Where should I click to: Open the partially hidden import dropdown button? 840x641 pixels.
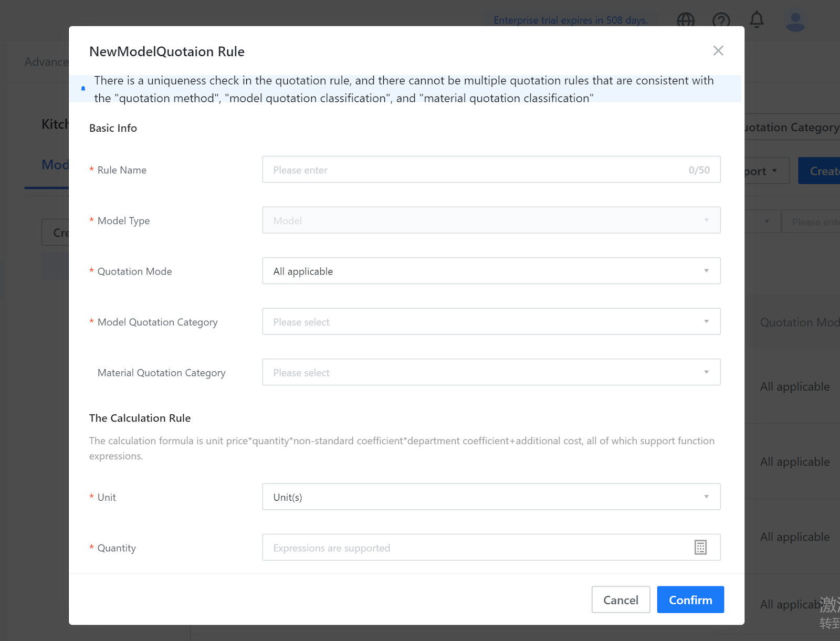click(764, 171)
